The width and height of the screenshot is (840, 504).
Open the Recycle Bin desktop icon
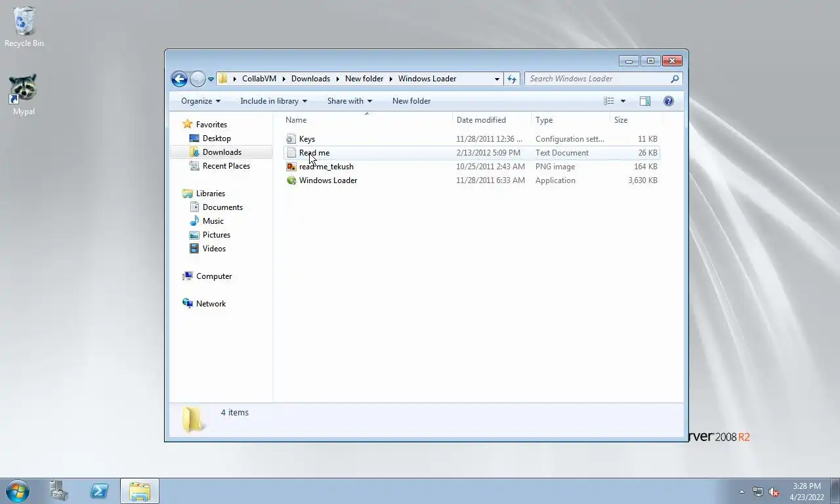(24, 27)
